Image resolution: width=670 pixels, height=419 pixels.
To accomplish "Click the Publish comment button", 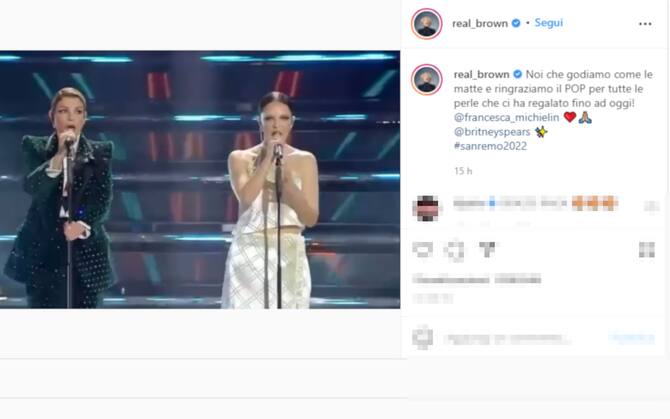I will [x=632, y=338].
